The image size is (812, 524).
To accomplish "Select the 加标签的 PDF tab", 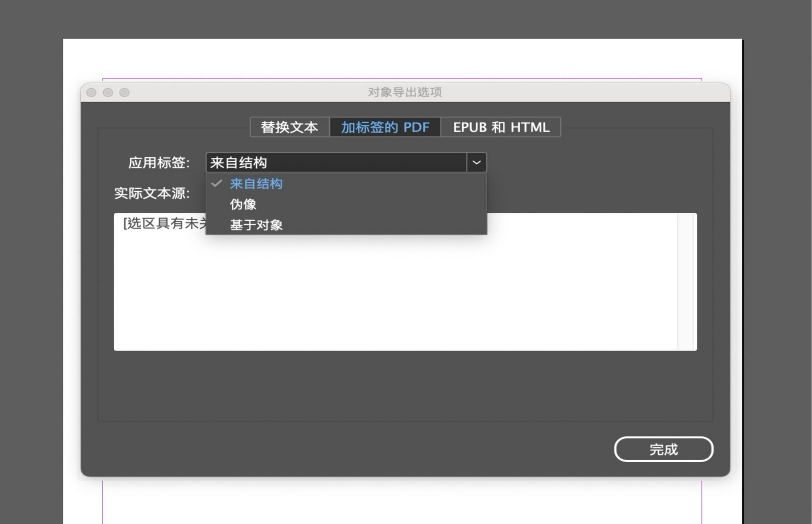I will [x=384, y=127].
